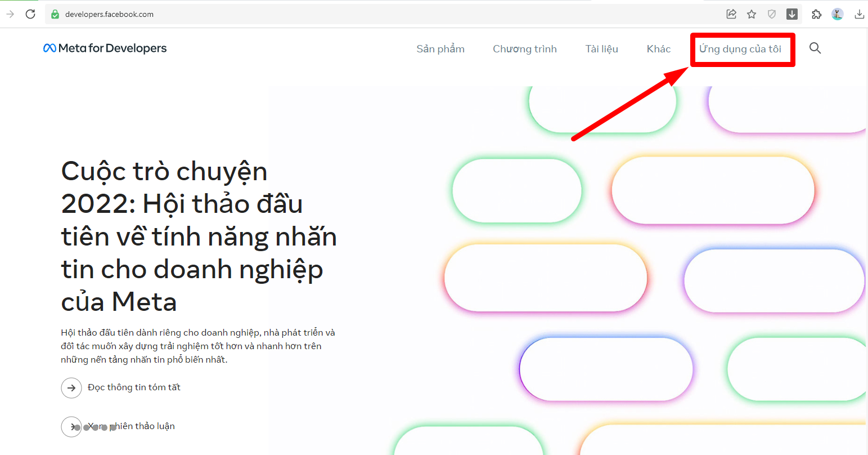Image resolution: width=868 pixels, height=455 pixels.
Task: View site security via green padlock icon
Action: click(55, 14)
